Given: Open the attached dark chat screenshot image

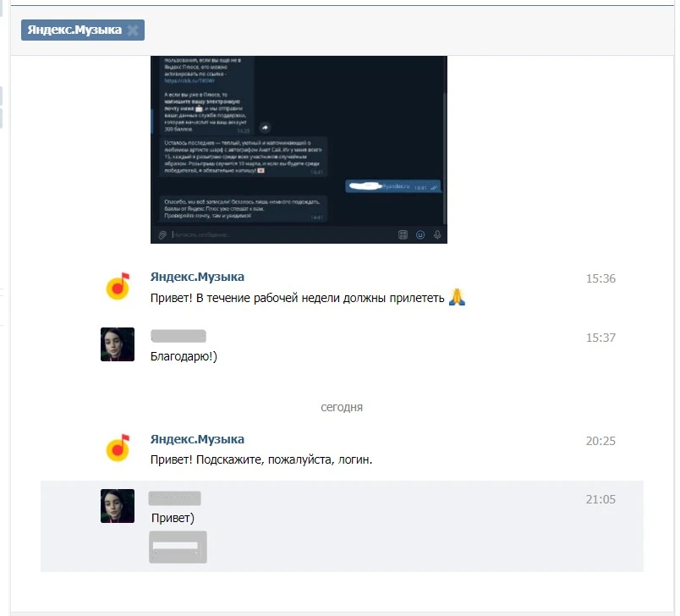Looking at the screenshot, I should tap(299, 149).
